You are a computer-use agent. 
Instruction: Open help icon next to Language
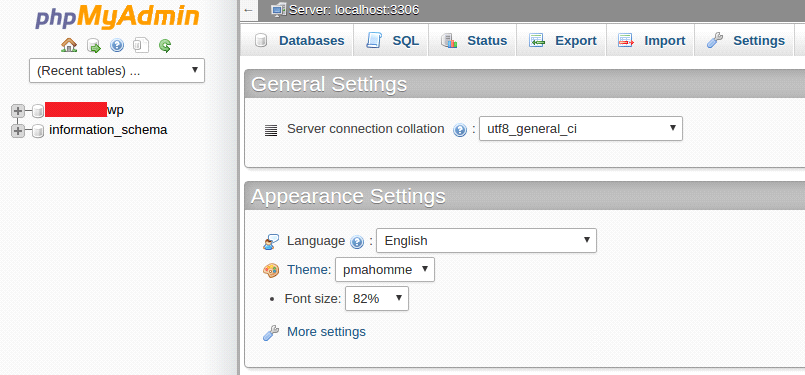(357, 241)
